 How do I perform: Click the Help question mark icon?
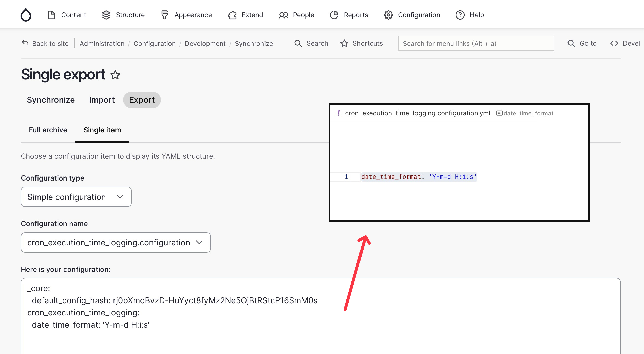point(460,15)
